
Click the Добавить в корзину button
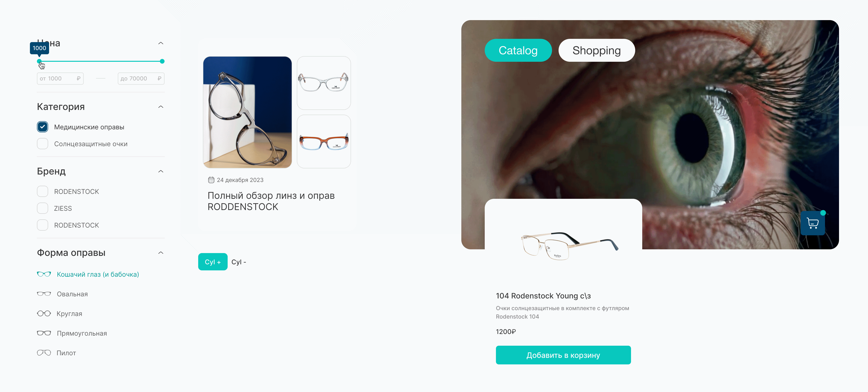(x=563, y=355)
